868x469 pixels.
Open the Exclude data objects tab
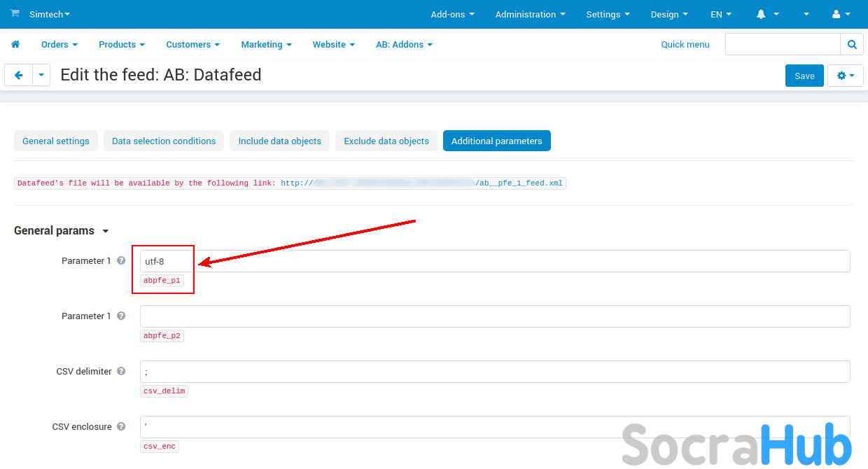(x=386, y=141)
